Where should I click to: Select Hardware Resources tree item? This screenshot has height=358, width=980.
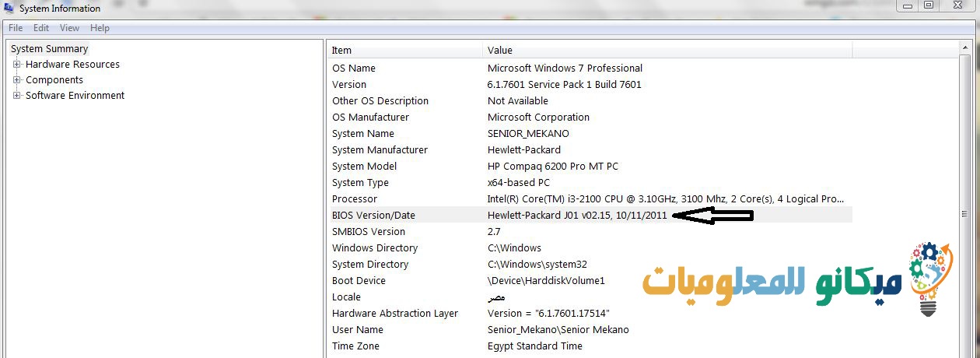tap(72, 65)
